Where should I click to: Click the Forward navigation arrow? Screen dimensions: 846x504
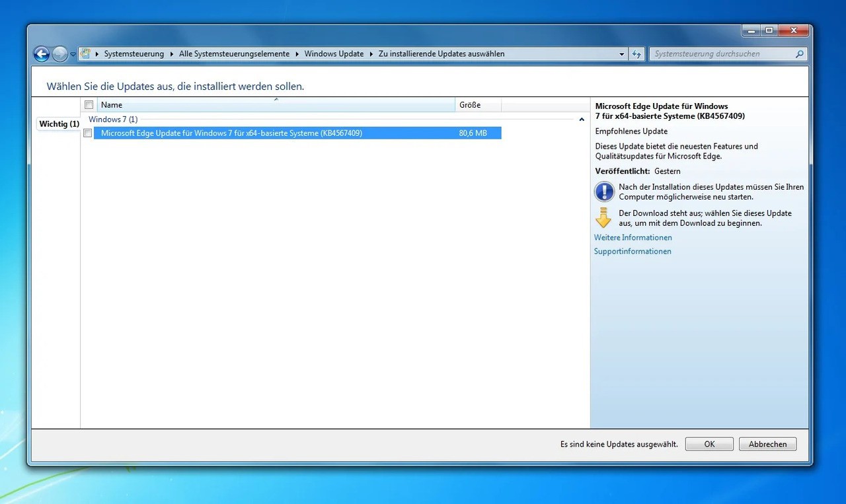[x=59, y=54]
